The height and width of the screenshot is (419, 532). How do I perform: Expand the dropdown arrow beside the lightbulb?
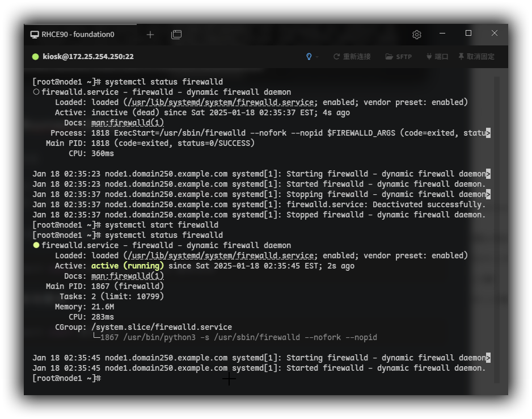tap(317, 57)
